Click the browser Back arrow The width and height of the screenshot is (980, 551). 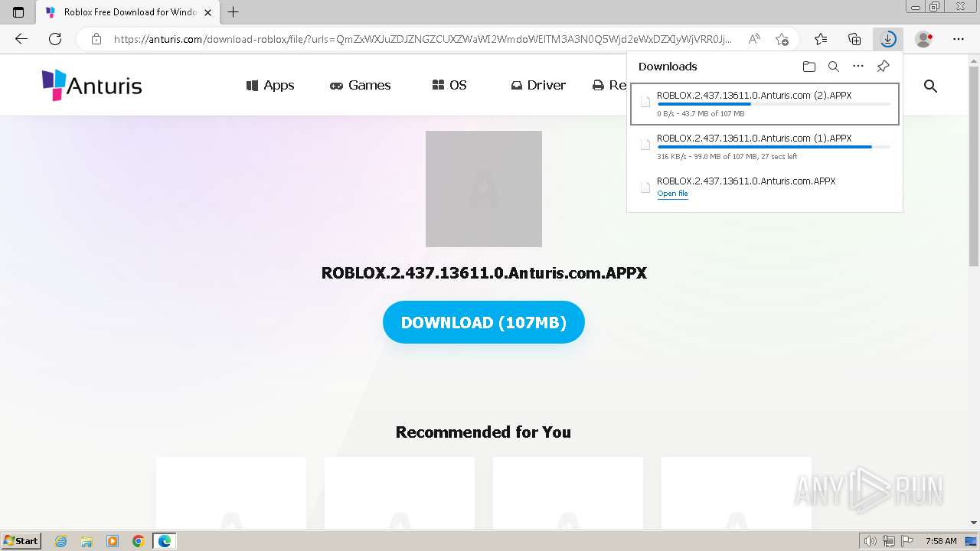(21, 39)
